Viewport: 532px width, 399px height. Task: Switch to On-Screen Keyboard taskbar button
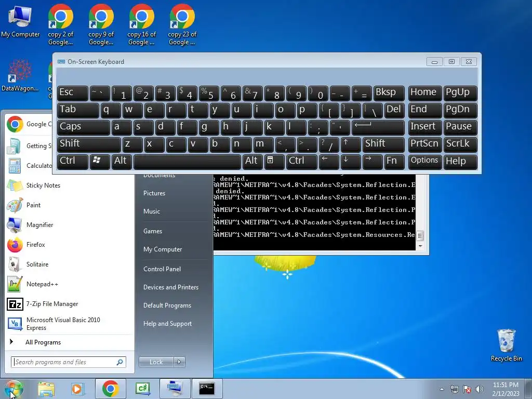coord(175,389)
